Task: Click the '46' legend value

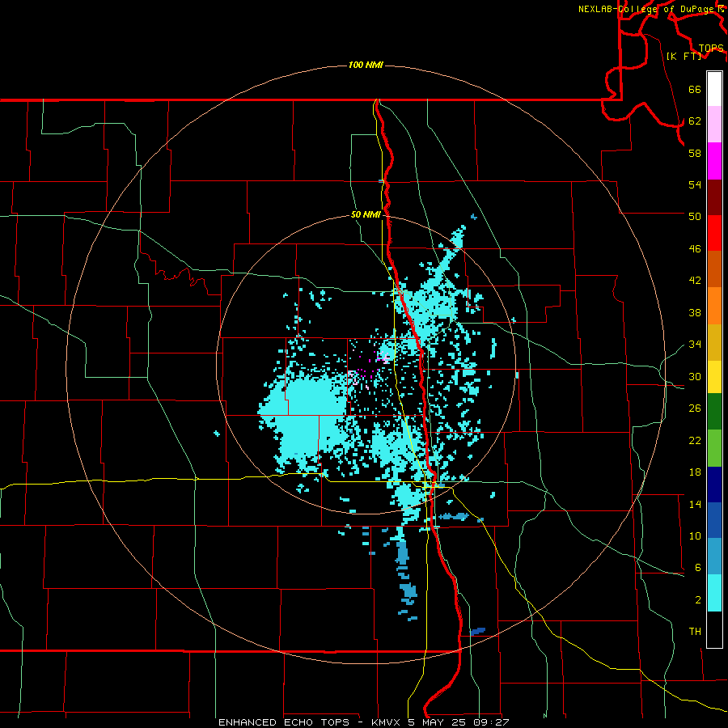Action: 695,249
